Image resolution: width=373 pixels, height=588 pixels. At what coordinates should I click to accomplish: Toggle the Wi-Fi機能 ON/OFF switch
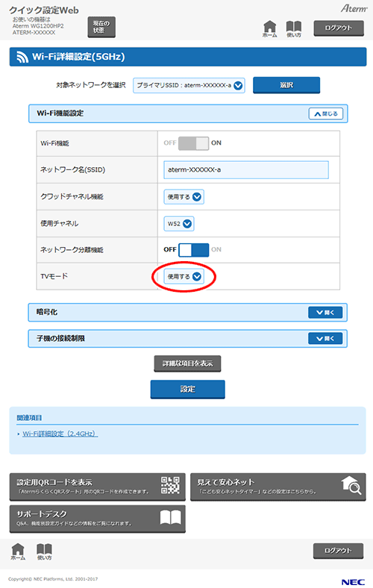(x=193, y=143)
